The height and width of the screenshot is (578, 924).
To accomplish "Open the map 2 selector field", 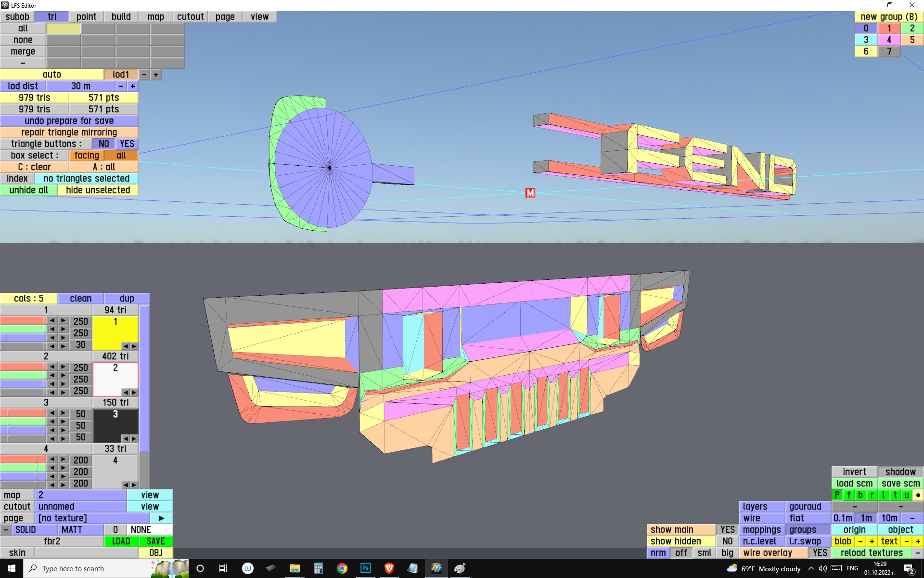I will [x=80, y=495].
